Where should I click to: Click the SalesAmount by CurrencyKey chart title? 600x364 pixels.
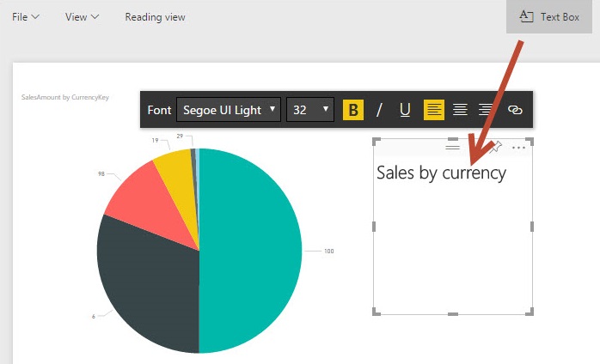tap(65, 98)
